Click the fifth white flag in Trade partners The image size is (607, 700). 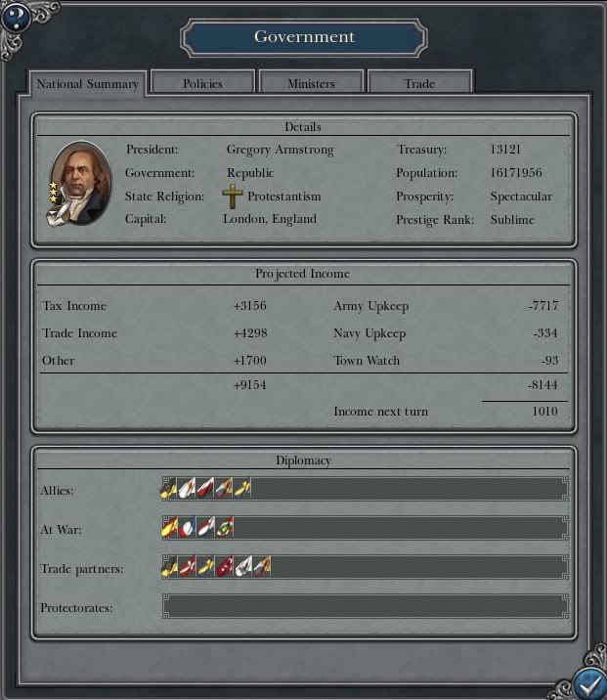tap(243, 566)
